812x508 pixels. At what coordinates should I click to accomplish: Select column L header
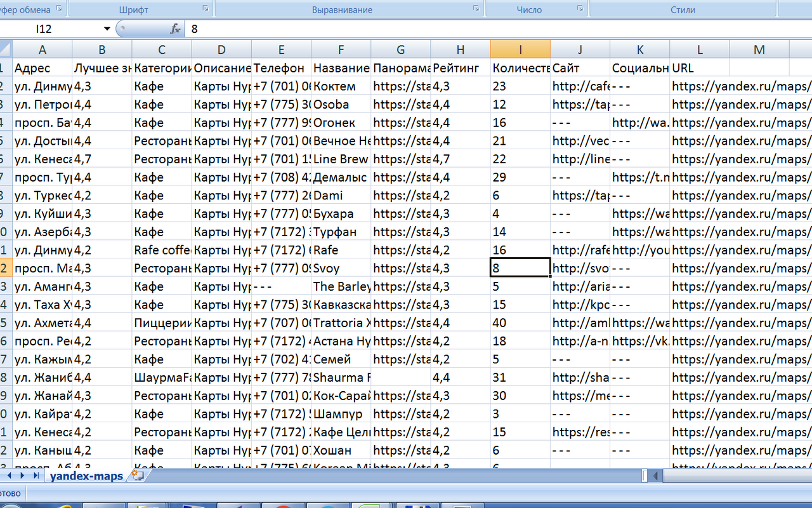click(699, 50)
